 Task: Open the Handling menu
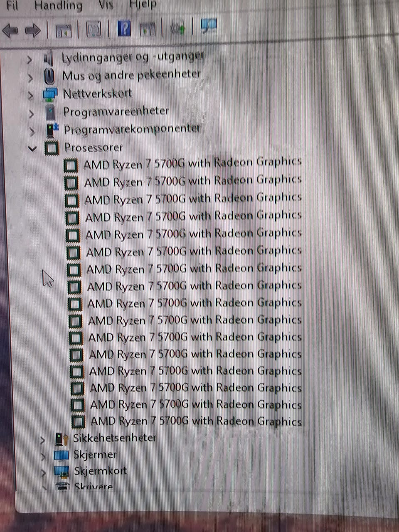tap(58, 5)
